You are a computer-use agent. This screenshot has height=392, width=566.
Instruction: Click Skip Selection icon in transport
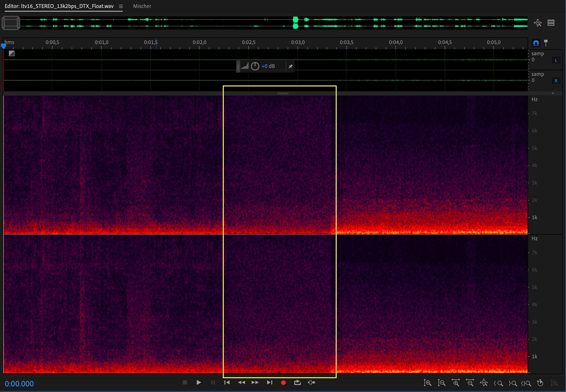(312, 382)
